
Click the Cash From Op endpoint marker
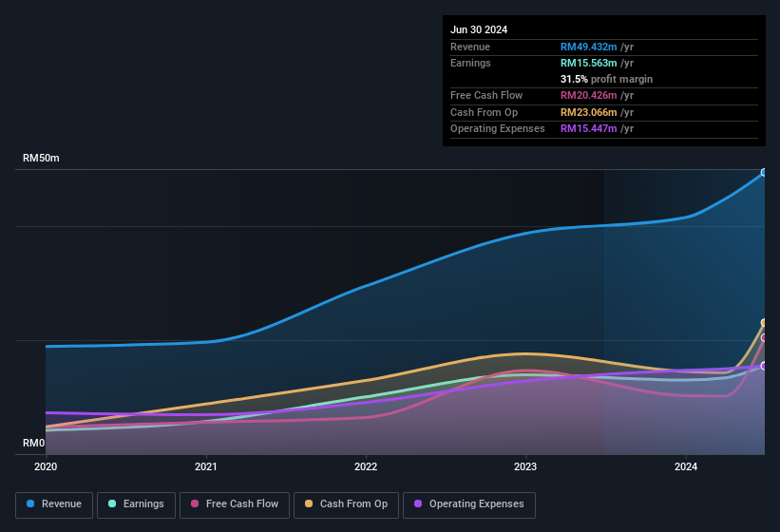click(764, 323)
